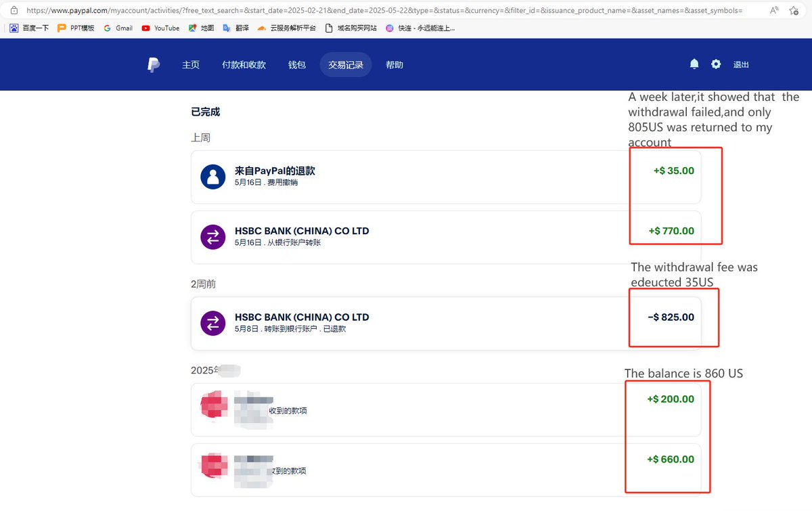Click the 2周前 group label

pyautogui.click(x=204, y=284)
